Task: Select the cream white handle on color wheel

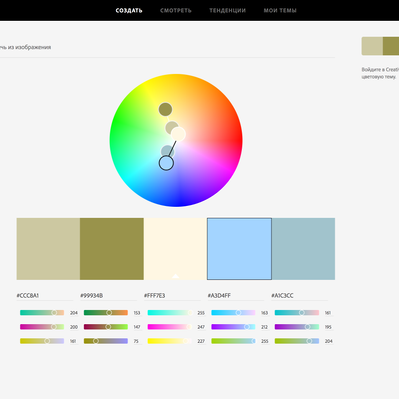Action: point(178,134)
